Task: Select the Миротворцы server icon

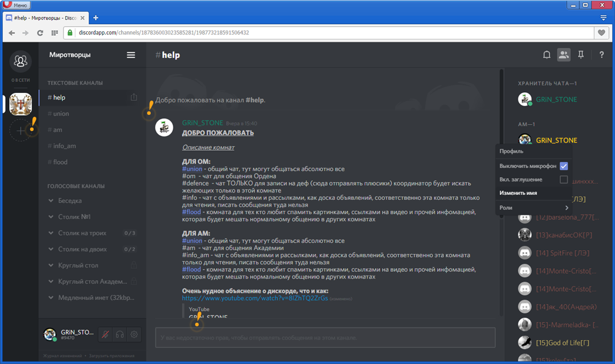Action: coord(20,104)
